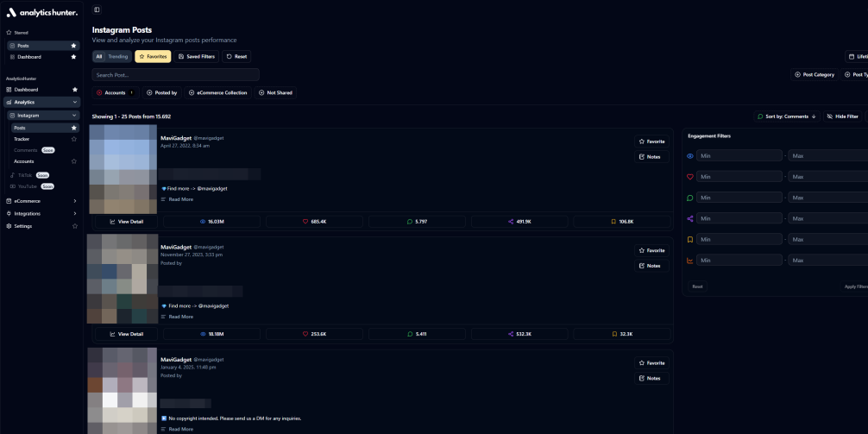Set minimum views in Engagement Filters
The width and height of the screenshot is (868, 434).
[739, 156]
